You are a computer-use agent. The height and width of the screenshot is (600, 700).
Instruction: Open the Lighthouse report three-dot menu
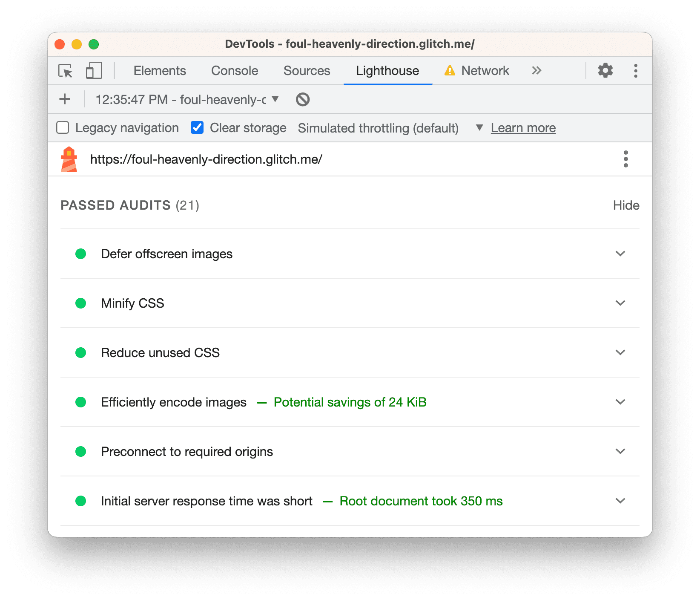[625, 159]
